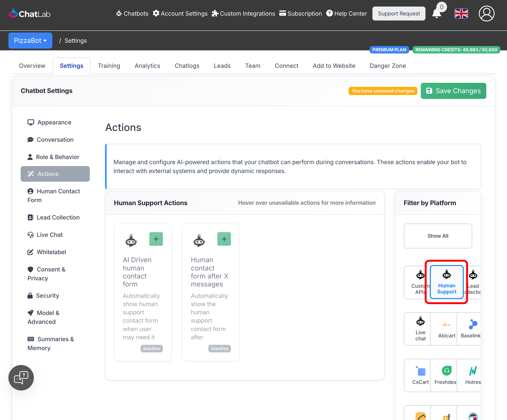
Task: Expand the PizzaBot chatbot dropdown
Action: (30, 41)
